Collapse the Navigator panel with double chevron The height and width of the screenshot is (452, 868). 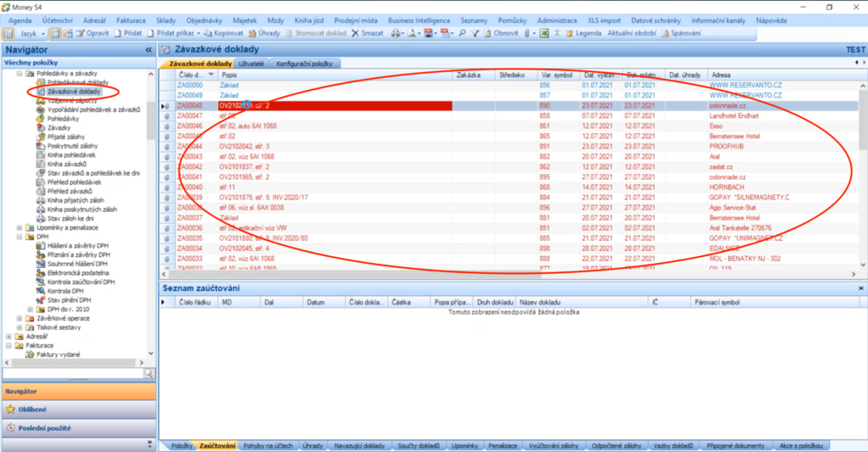(148, 50)
